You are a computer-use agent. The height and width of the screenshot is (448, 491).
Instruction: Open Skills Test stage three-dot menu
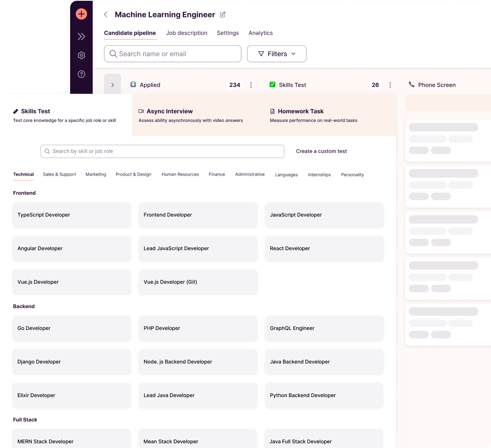[390, 85]
